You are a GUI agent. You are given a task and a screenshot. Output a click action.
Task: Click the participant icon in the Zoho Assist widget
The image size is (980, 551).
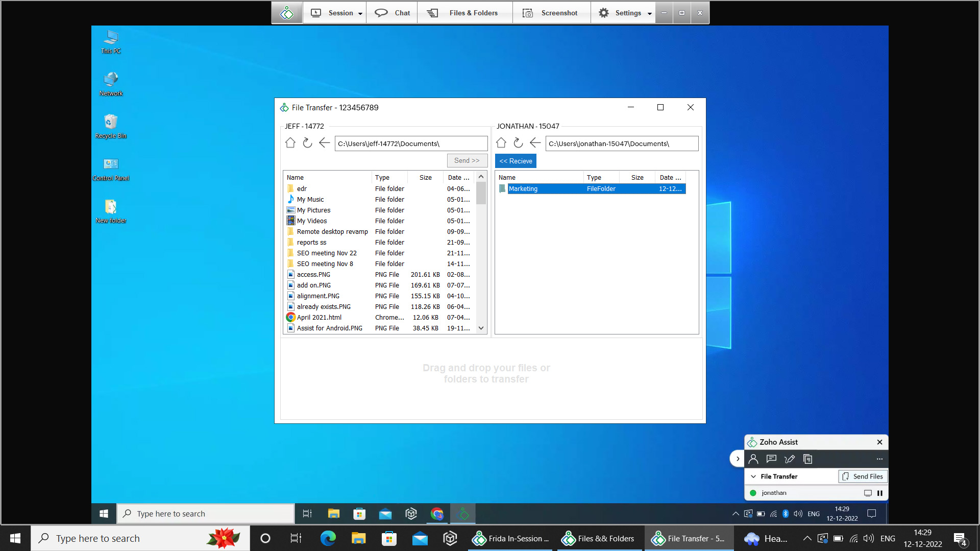click(x=753, y=459)
